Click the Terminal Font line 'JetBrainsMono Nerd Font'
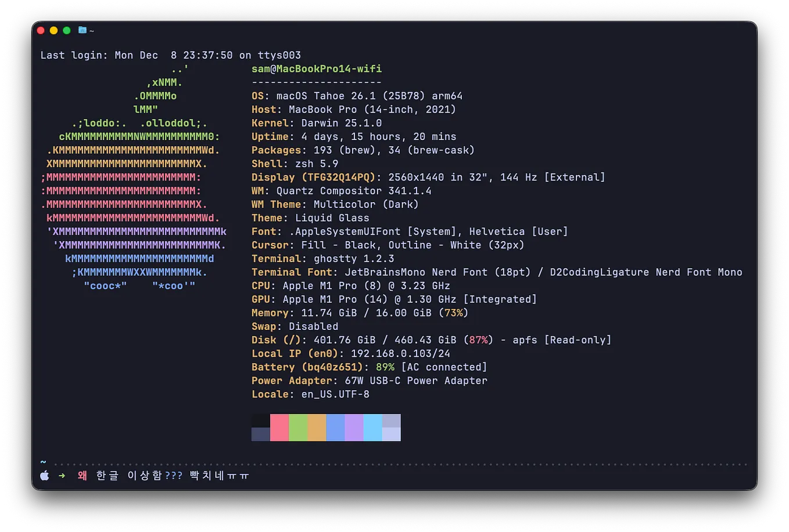 497,272
